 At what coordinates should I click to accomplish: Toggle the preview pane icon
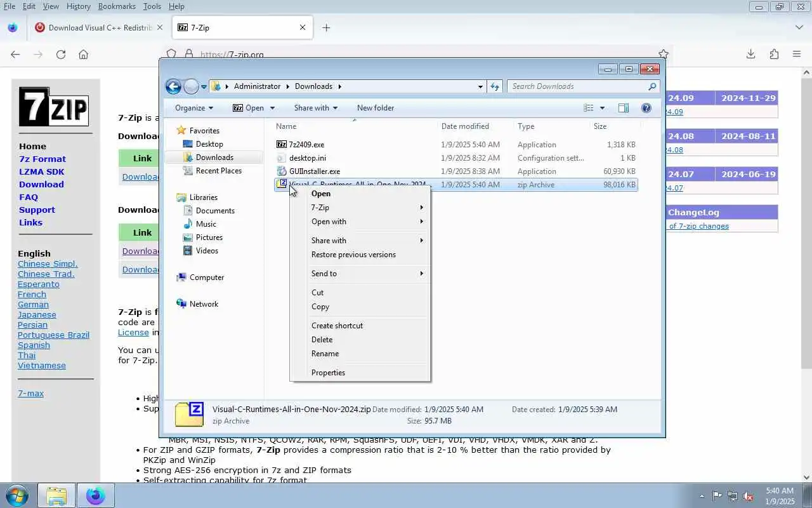pyautogui.click(x=624, y=108)
